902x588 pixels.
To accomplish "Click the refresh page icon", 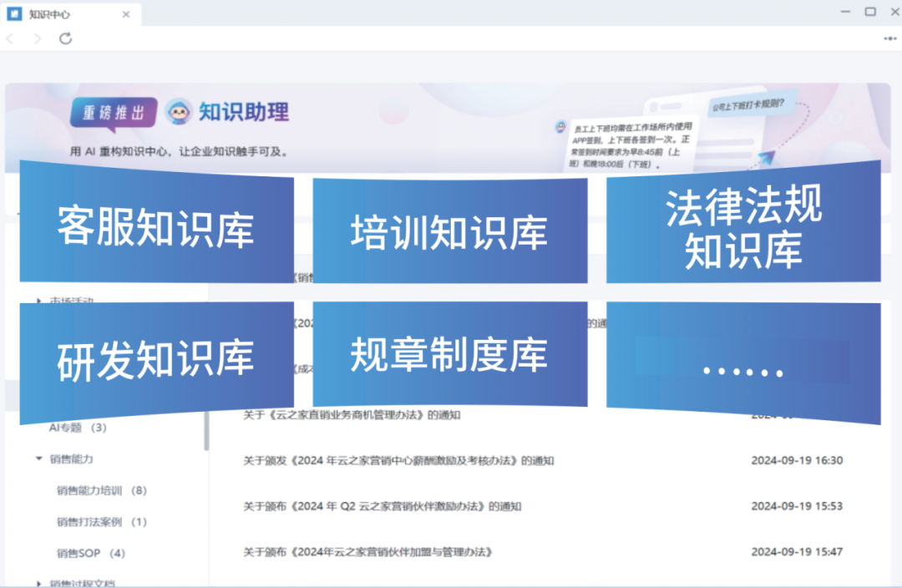I will [x=65, y=38].
